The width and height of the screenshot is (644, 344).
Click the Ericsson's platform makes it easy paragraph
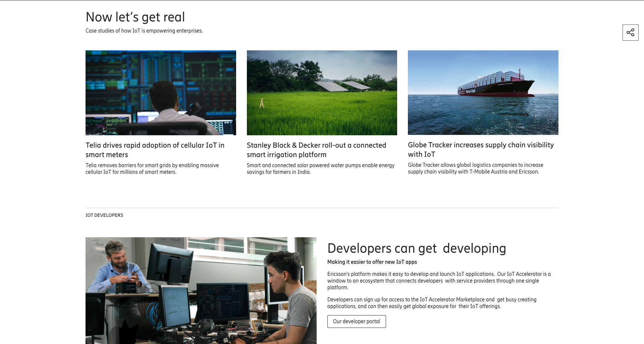(439, 281)
